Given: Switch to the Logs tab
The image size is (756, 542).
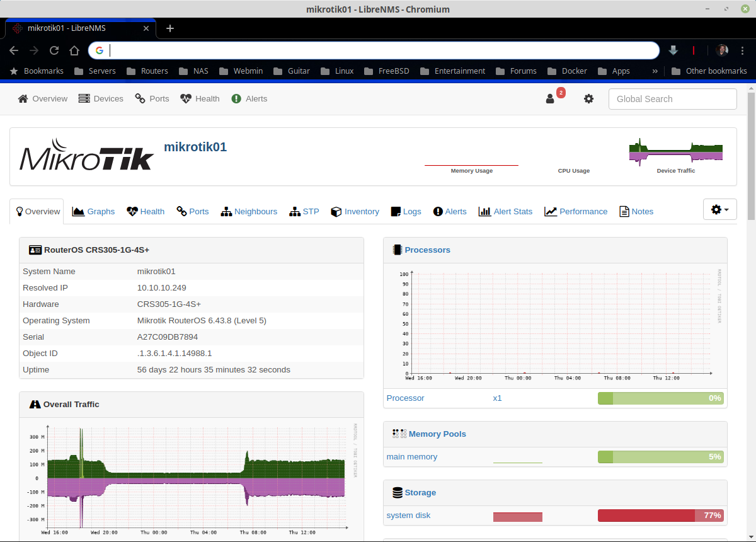Looking at the screenshot, I should (406, 212).
